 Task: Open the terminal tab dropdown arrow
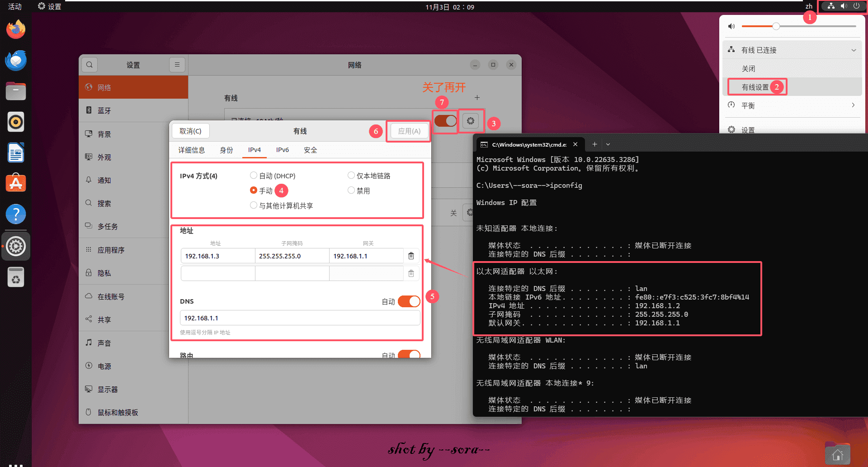click(x=608, y=144)
